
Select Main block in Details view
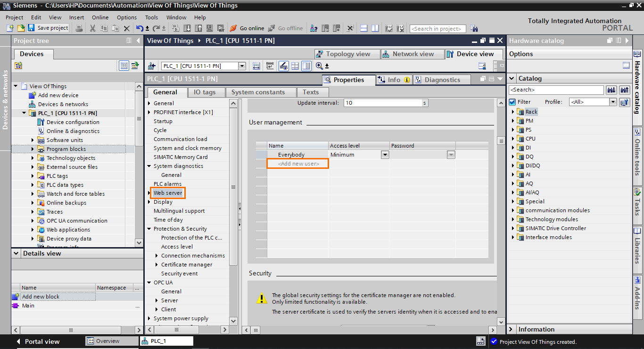point(28,306)
